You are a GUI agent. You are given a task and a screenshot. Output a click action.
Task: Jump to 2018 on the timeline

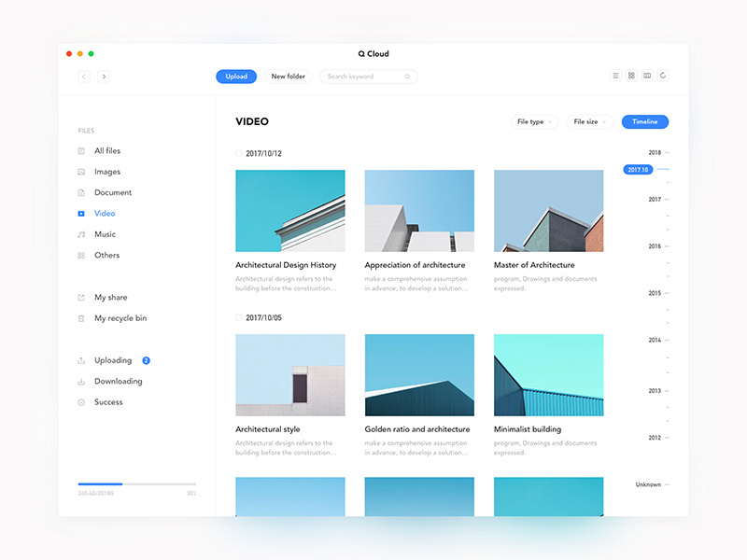(x=655, y=152)
